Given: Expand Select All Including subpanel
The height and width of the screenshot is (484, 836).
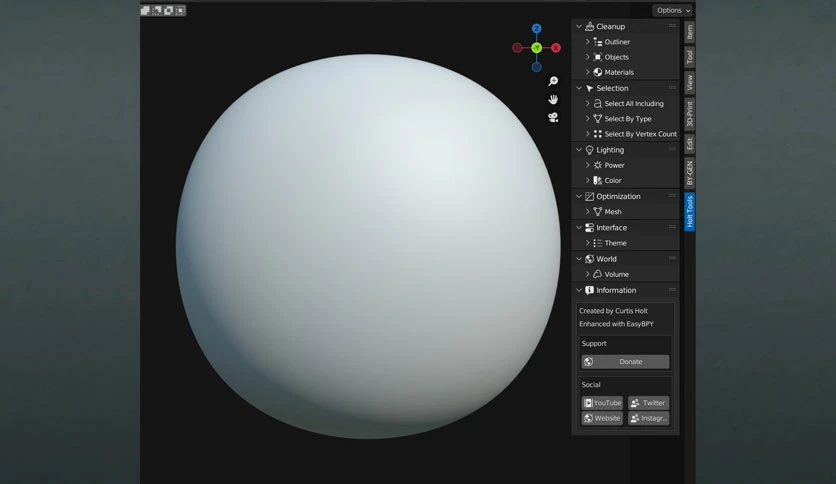Looking at the screenshot, I should point(588,103).
